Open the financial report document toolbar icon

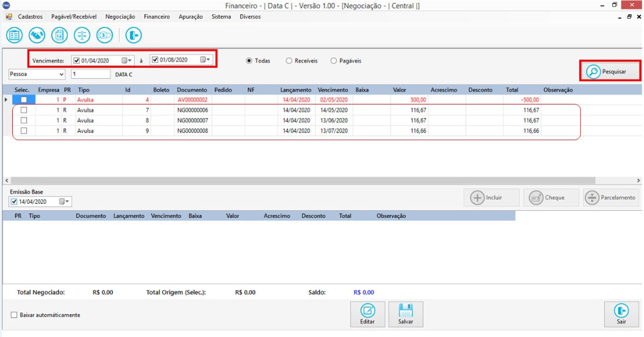pyautogui.click(x=60, y=36)
